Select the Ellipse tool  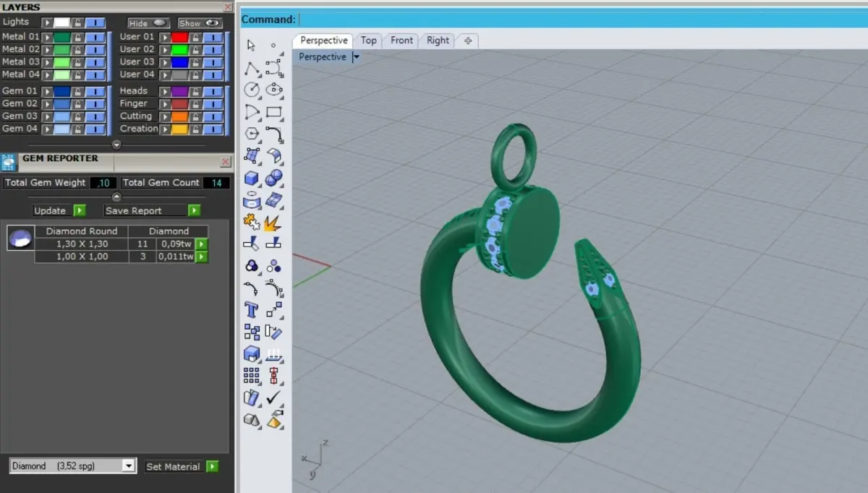(273, 90)
